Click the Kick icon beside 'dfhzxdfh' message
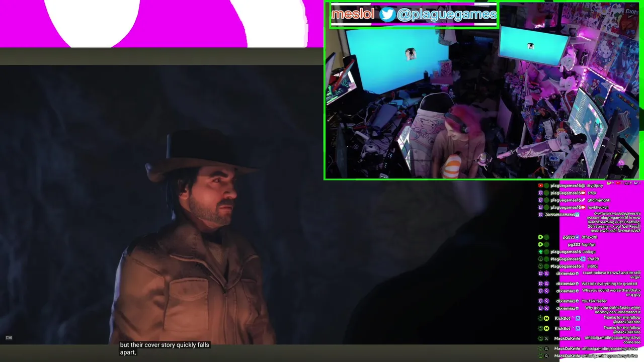 coord(541,237)
